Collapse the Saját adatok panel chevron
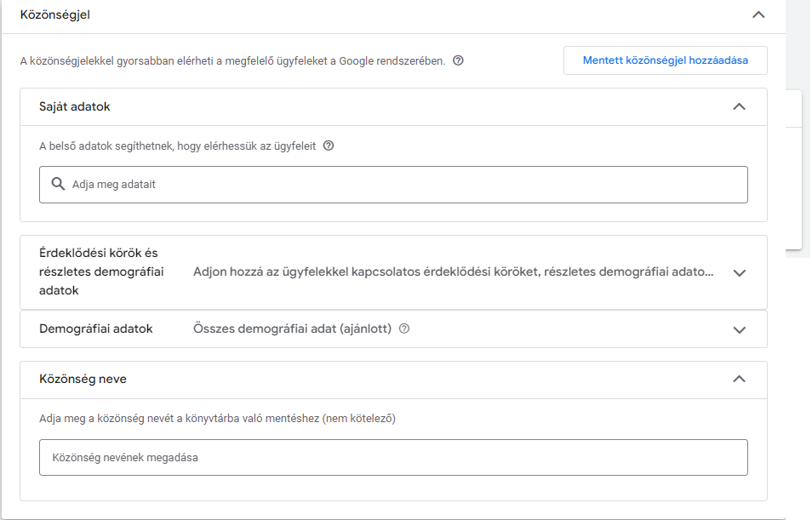 click(739, 107)
